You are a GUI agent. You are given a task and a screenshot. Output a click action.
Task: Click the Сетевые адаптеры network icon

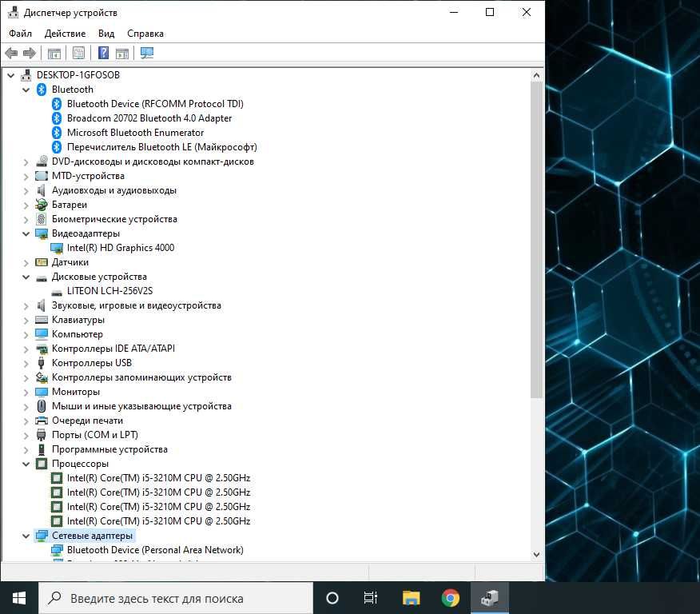(x=42, y=536)
